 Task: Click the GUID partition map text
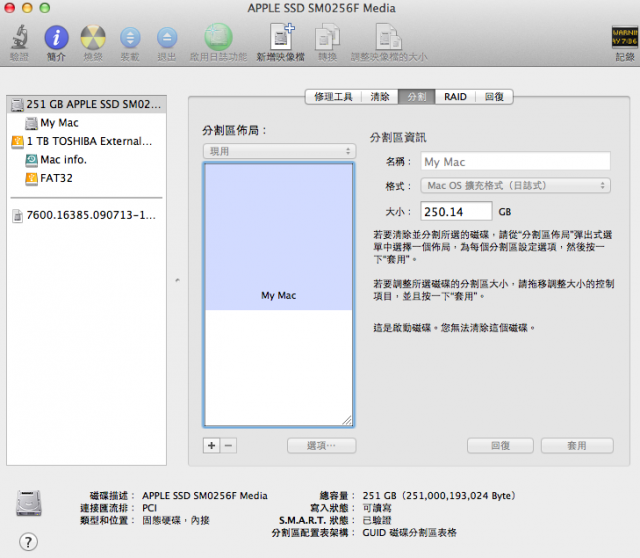pos(409,532)
